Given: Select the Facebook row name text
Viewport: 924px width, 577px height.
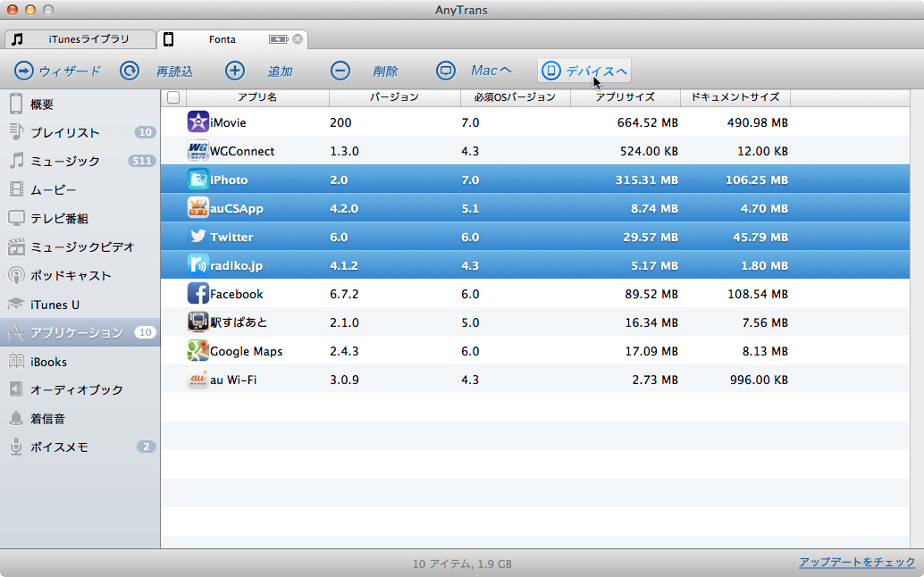Looking at the screenshot, I should (x=236, y=294).
